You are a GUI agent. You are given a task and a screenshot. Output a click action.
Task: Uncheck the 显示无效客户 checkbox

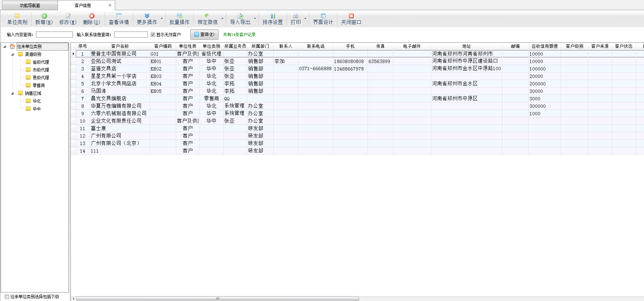tap(153, 35)
